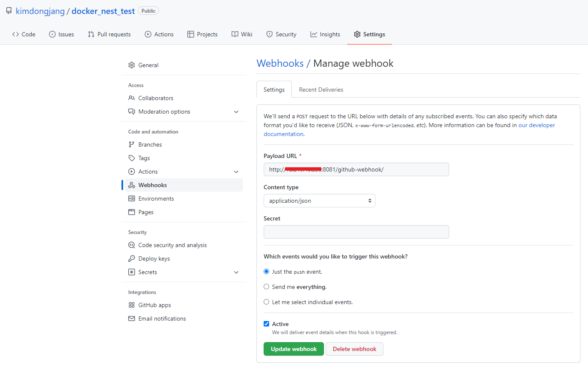Click the Payload URL input field
The image size is (588, 370).
pos(356,169)
